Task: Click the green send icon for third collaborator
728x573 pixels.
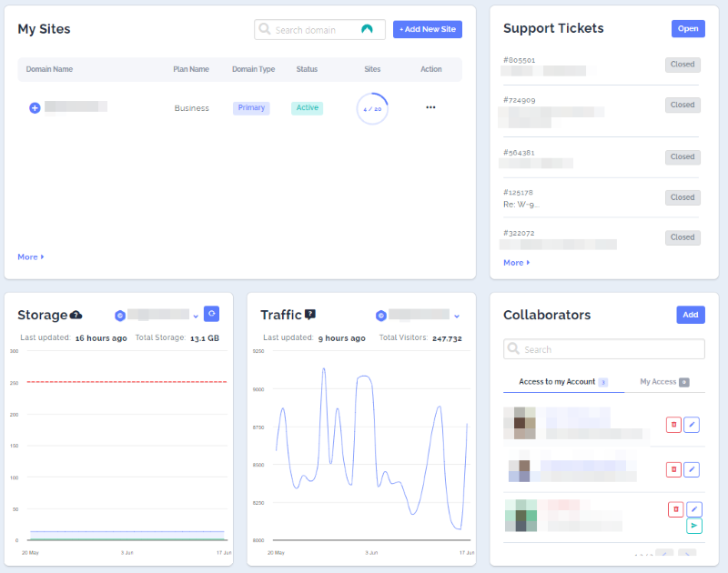Action: [693, 526]
